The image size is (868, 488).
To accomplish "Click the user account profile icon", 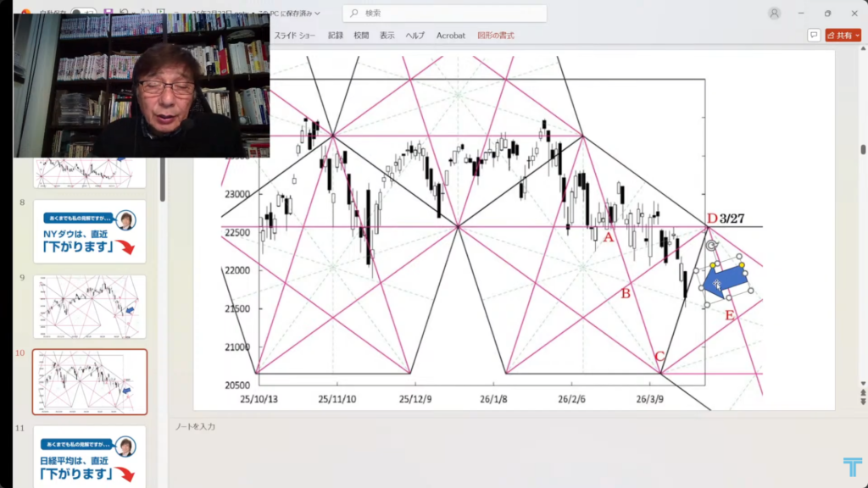I will click(x=774, y=13).
